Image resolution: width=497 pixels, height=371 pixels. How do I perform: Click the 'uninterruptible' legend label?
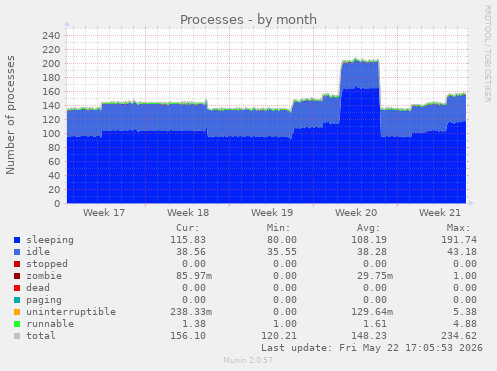[71, 312]
